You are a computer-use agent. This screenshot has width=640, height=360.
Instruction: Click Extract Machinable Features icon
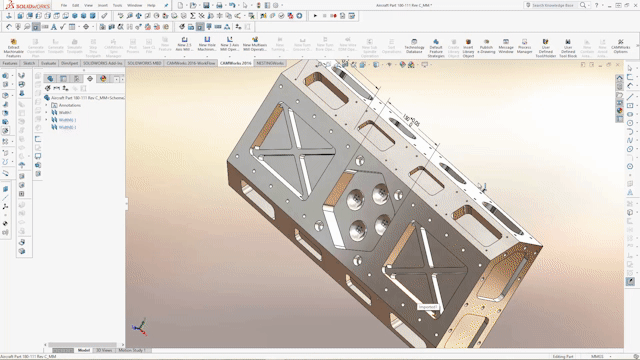[x=13, y=47]
